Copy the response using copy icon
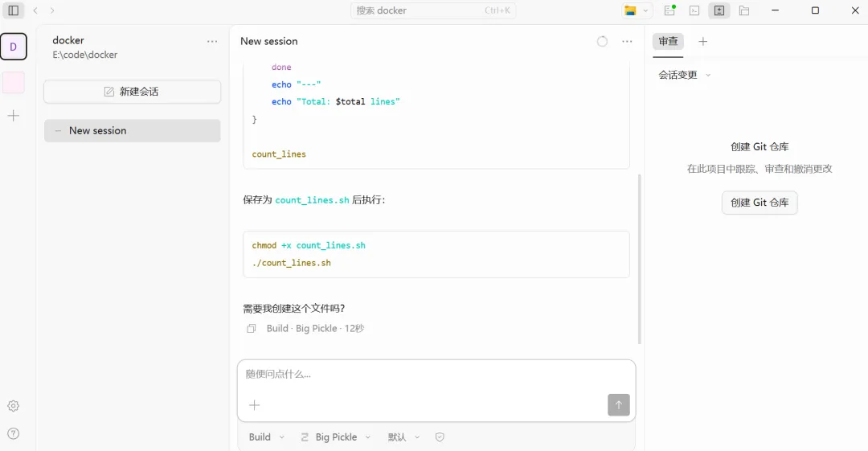The width and height of the screenshot is (868, 451). pos(252,329)
